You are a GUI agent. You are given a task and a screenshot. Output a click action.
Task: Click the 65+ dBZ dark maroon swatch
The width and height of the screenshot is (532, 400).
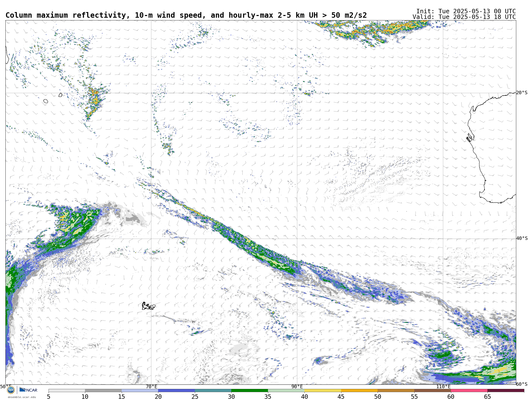506,391
